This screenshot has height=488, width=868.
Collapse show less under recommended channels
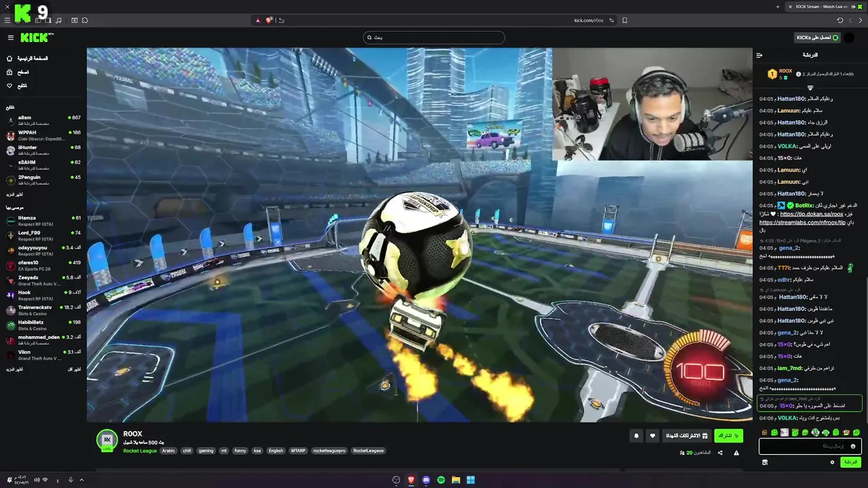tap(75, 369)
